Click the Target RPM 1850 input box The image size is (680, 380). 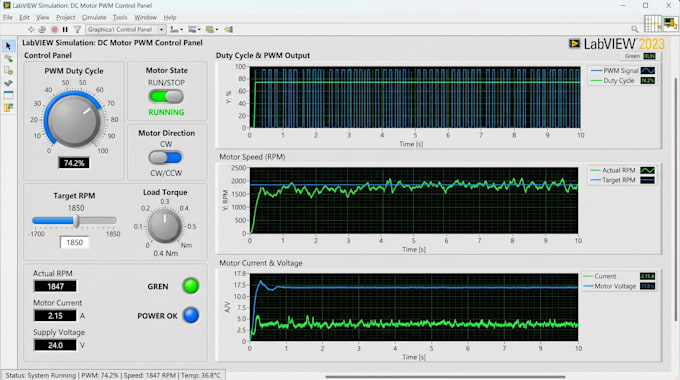click(74, 242)
